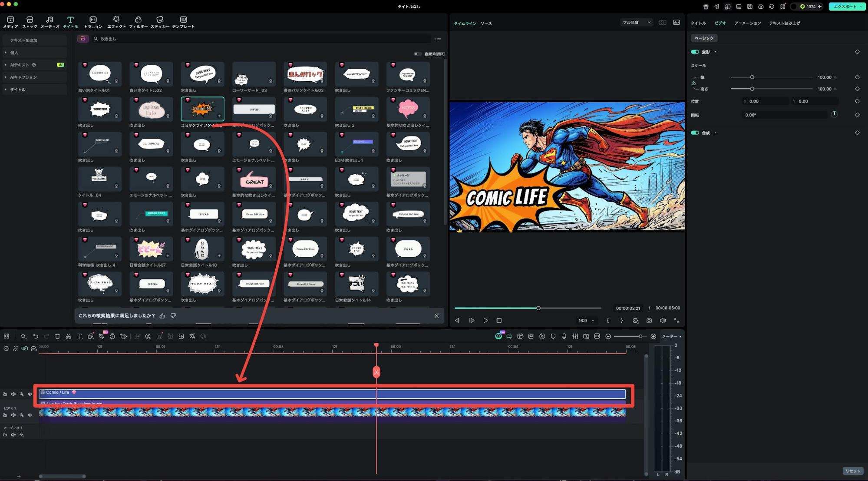
Task: Open the メーター dropdown
Action: (671, 336)
